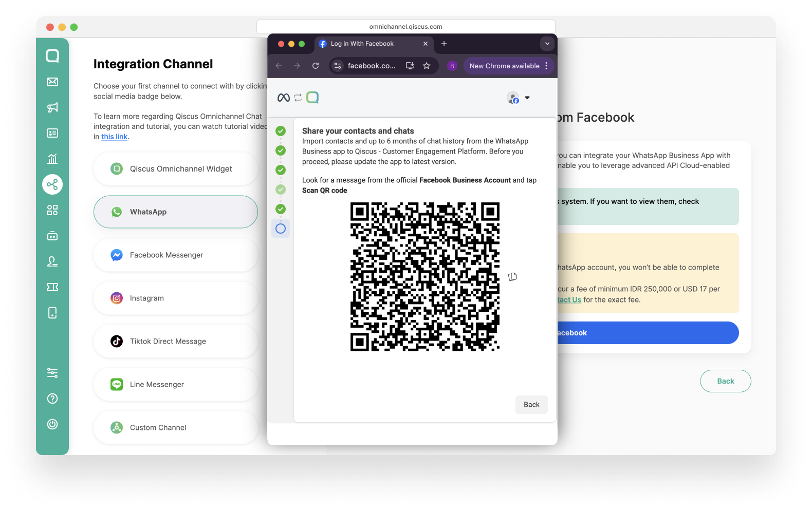The image size is (812, 511).
Task: Click the 'Share your contacts and chats' heading
Action: point(358,131)
